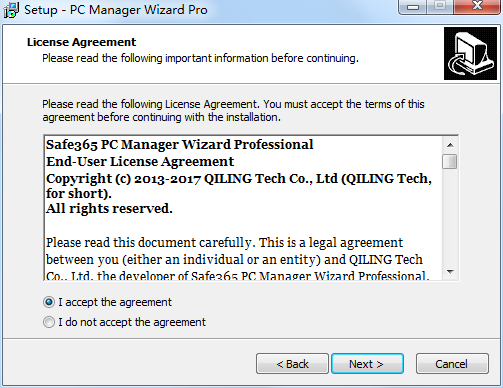Screen dimensions: 503x388
Task: Select the "I accept the agreement" radio button
Action: (49, 302)
